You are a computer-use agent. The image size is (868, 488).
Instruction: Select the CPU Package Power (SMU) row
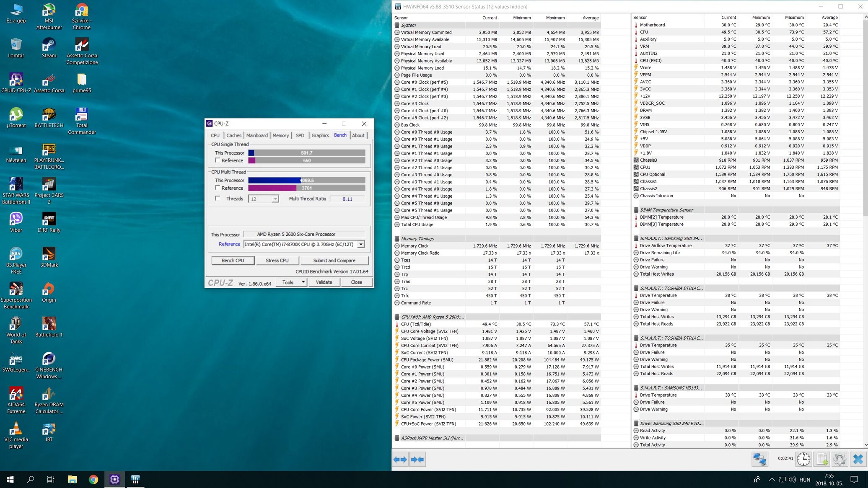point(497,360)
